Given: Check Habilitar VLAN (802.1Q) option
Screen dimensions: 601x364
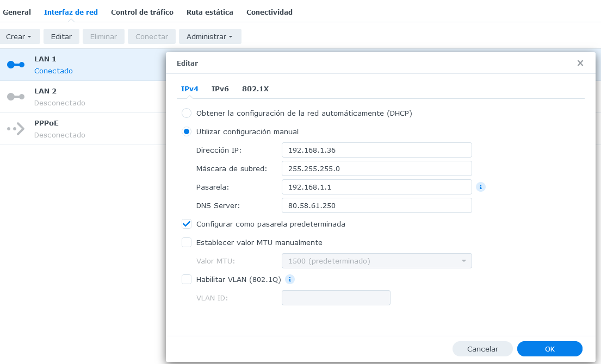Looking at the screenshot, I should (x=187, y=279).
